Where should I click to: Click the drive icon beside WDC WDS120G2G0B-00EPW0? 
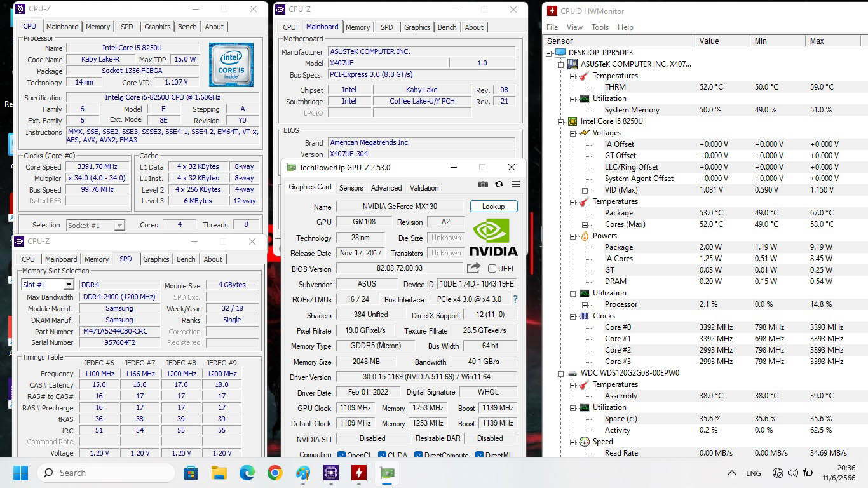pos(572,373)
